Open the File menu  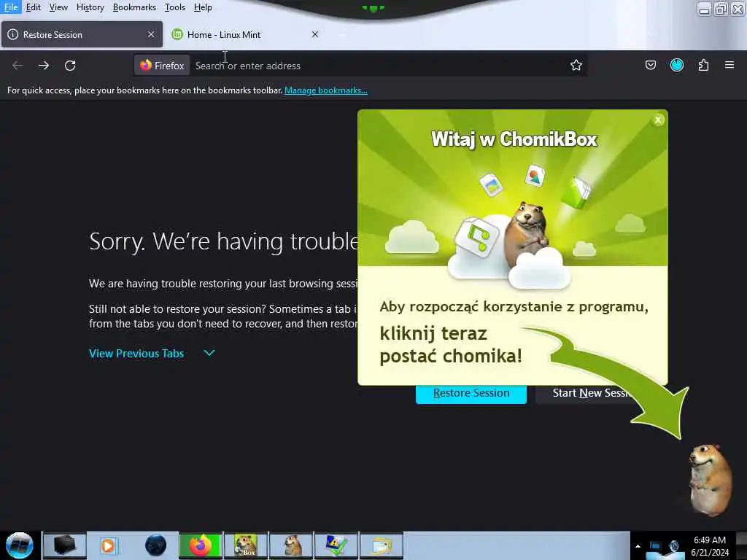pos(10,7)
